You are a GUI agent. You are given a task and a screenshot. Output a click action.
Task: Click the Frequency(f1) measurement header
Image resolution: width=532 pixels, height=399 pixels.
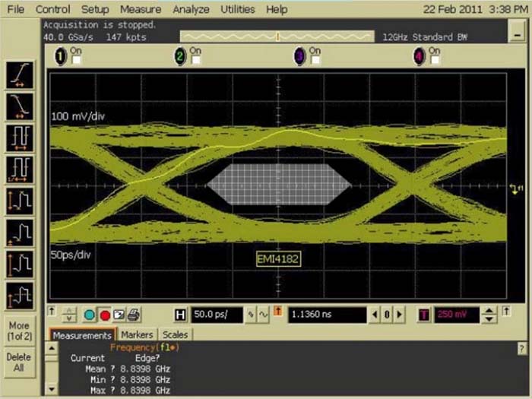[144, 347]
